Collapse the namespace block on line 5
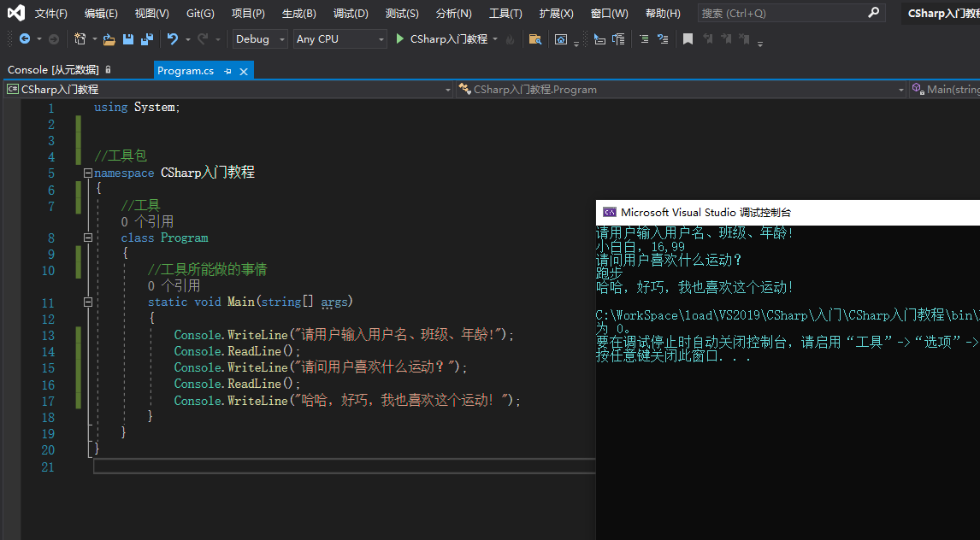The image size is (980, 540). tap(88, 173)
